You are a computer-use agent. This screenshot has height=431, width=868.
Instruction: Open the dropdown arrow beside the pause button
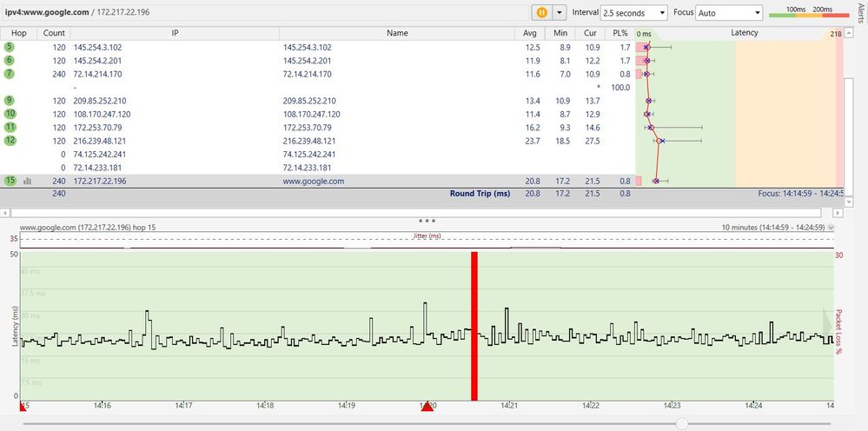(560, 12)
